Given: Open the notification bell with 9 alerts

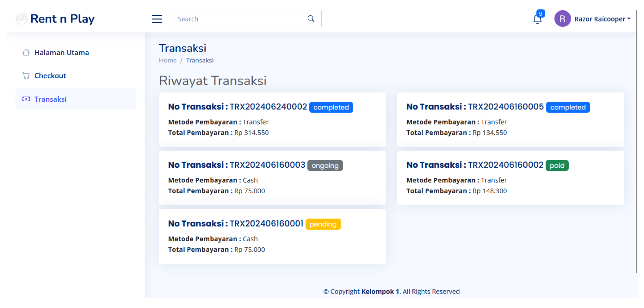Looking at the screenshot, I should pyautogui.click(x=537, y=19).
